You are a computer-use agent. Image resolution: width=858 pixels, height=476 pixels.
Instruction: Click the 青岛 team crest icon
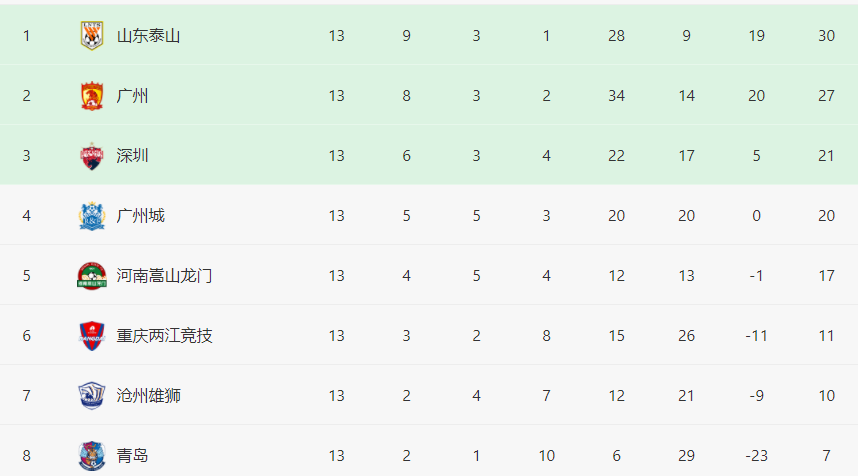pyautogui.click(x=92, y=456)
